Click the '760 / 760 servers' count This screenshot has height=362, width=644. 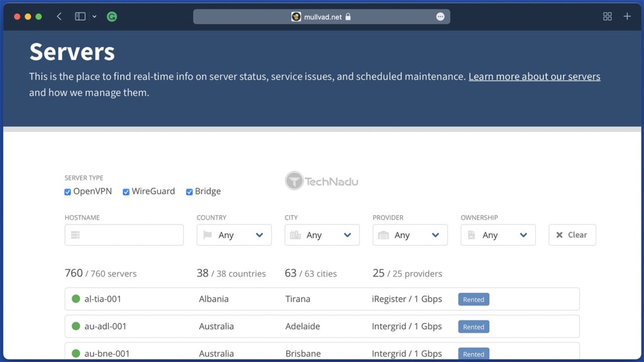click(101, 273)
